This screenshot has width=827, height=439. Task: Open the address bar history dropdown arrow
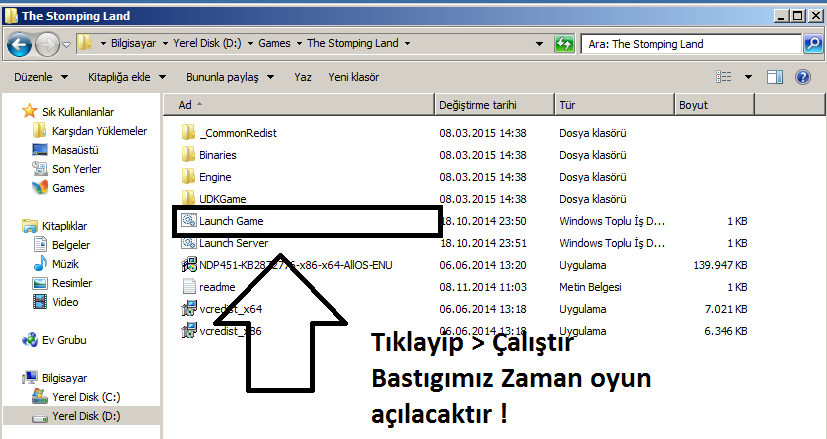click(x=539, y=44)
